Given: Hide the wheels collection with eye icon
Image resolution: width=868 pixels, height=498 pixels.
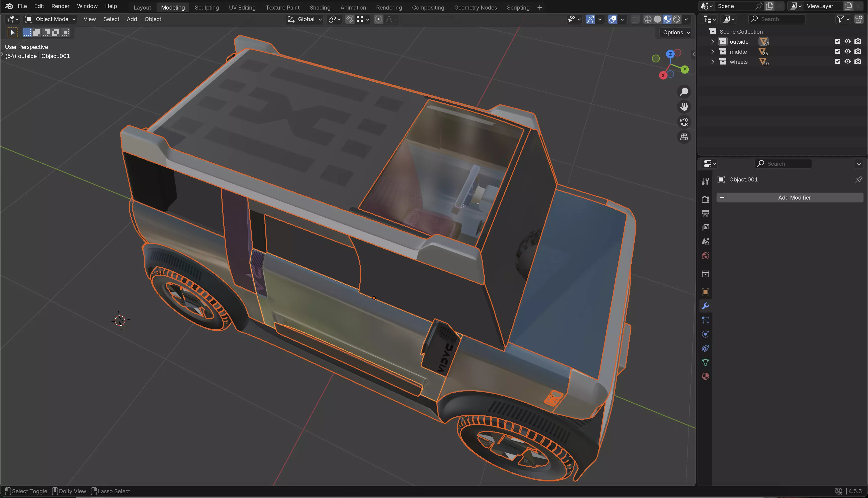Looking at the screenshot, I should pos(847,61).
